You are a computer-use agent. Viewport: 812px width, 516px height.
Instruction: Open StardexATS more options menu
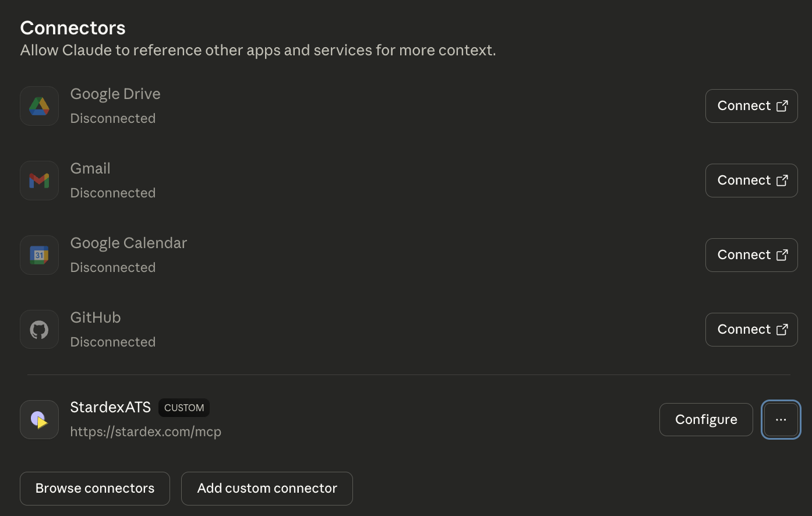[x=781, y=419]
